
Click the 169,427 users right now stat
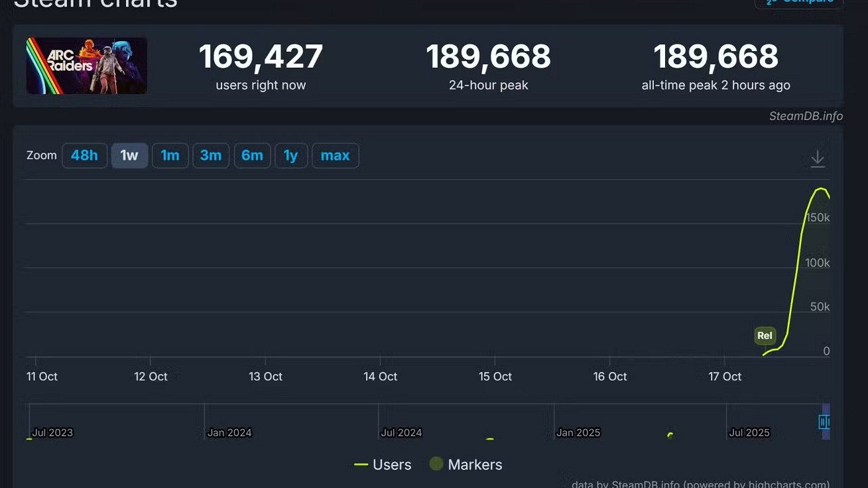coord(261,57)
